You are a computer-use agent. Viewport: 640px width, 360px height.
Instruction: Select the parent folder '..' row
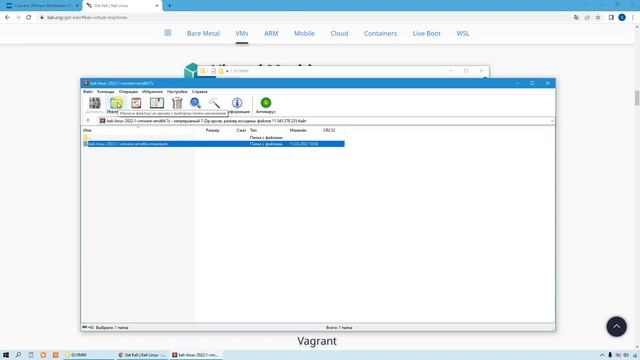coord(213,138)
